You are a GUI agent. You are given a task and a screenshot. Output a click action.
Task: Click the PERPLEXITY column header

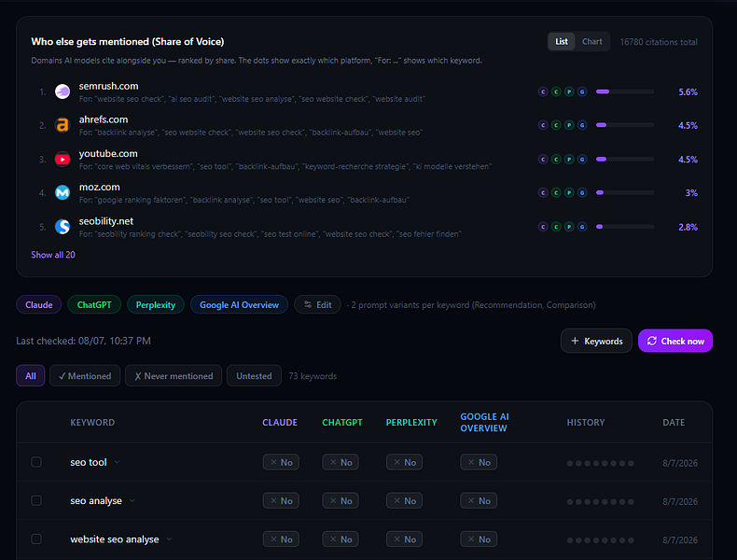tap(411, 422)
